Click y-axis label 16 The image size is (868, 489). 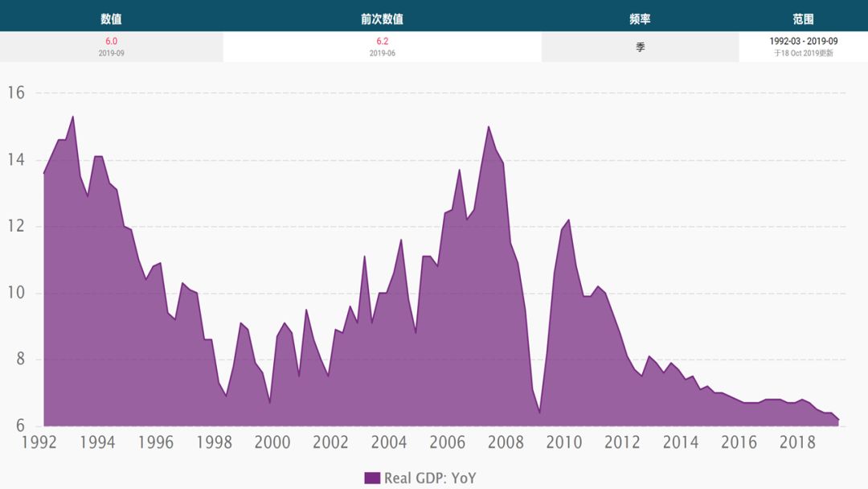[x=16, y=92]
